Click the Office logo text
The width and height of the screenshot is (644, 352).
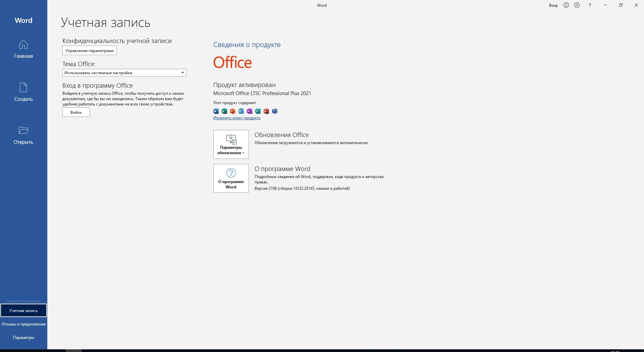(x=232, y=62)
